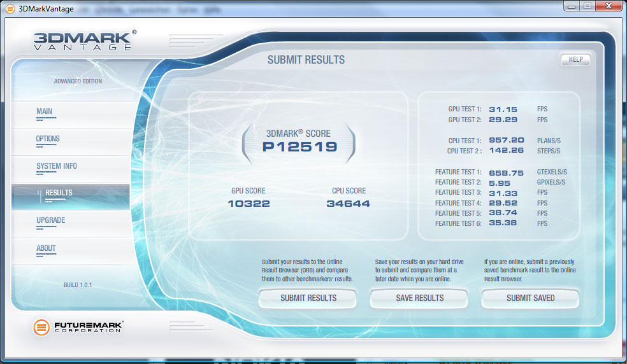Click CPU Test 1 value 957.20

pos(506,140)
